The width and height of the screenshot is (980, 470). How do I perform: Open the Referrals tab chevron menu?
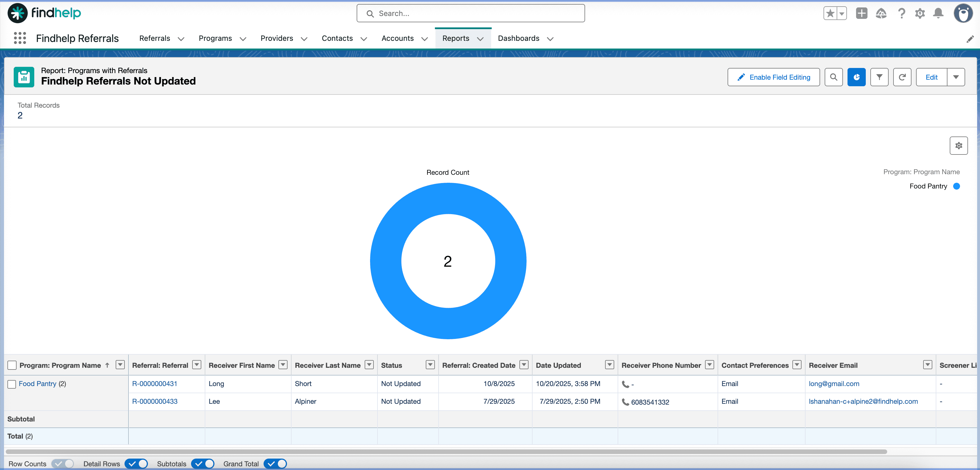pyautogui.click(x=181, y=39)
